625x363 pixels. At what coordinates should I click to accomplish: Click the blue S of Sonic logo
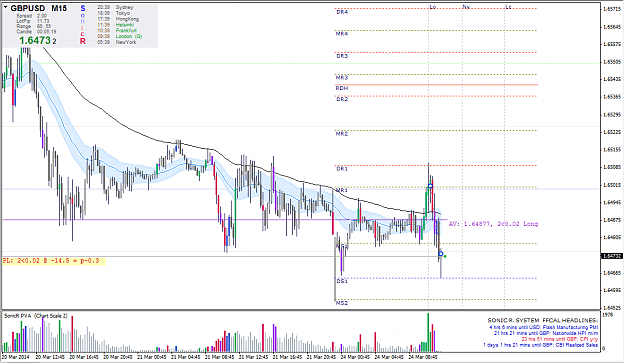(83, 8)
